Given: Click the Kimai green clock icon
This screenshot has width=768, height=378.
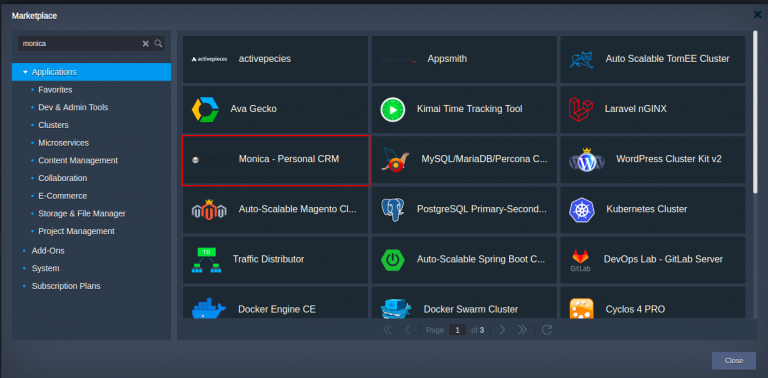Looking at the screenshot, I should click(x=393, y=109).
